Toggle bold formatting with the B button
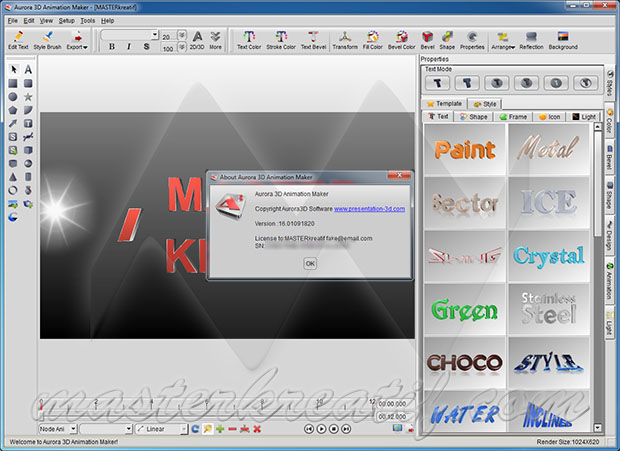 coord(112,47)
